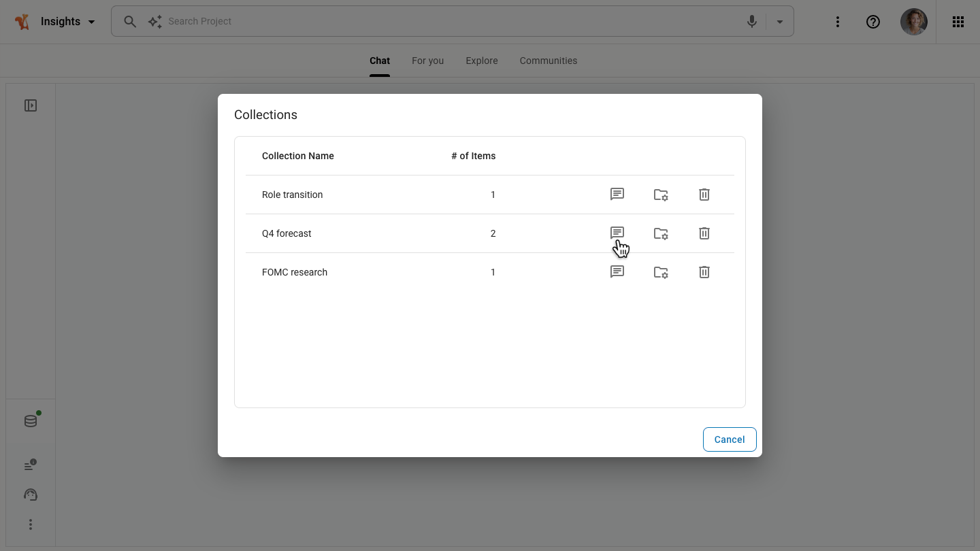Click the Collections dialog title
Image resolution: width=980 pixels, height=551 pixels.
tap(265, 115)
